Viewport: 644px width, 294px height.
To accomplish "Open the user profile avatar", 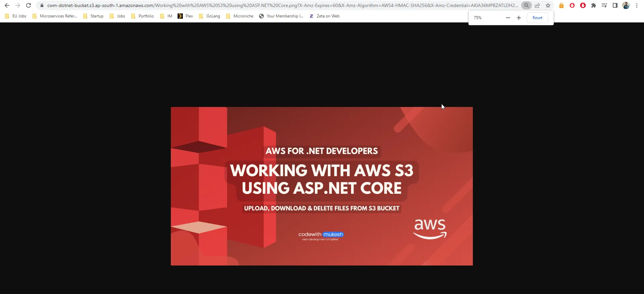I will pyautogui.click(x=626, y=5).
